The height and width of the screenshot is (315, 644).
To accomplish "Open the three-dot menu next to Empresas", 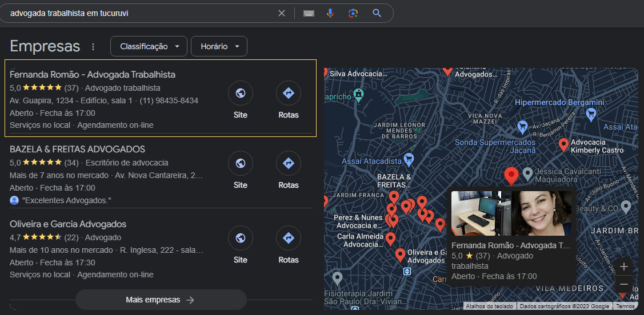I will coord(93,47).
